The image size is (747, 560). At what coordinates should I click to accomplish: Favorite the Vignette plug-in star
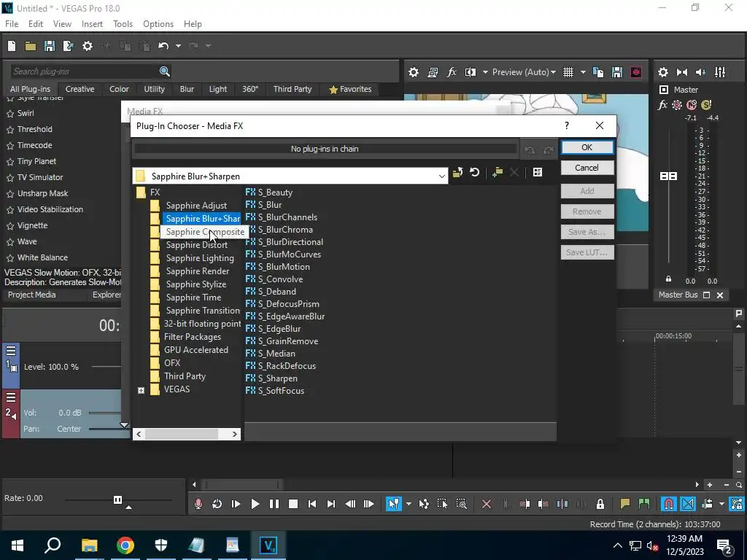[x=10, y=226]
